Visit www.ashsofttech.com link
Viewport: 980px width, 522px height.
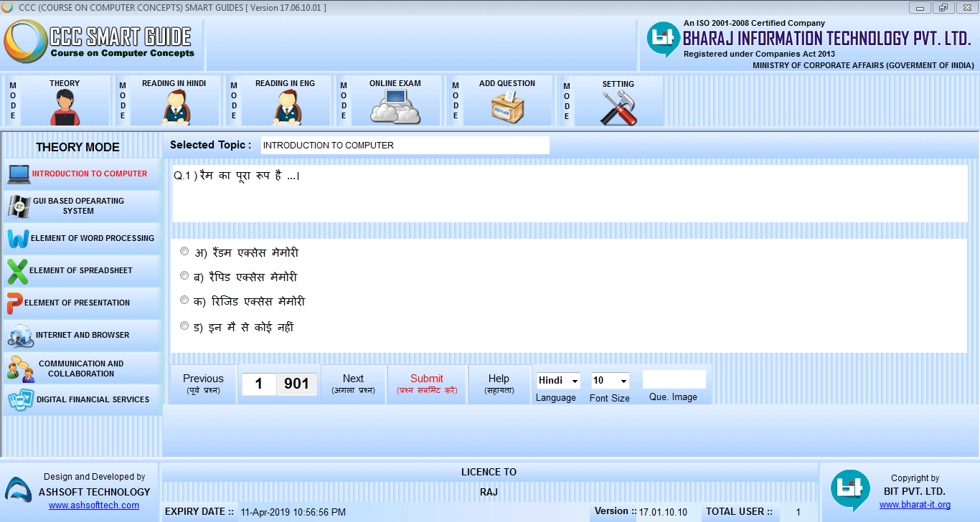[x=94, y=506]
